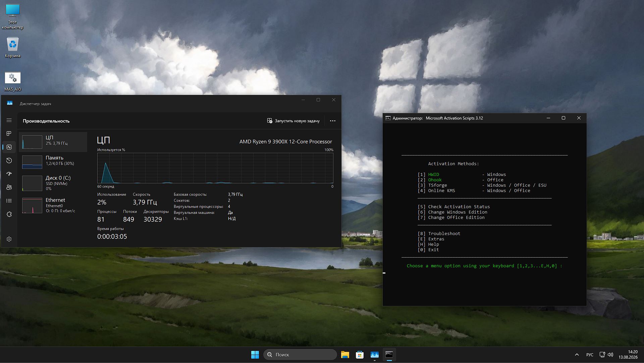
Task: Open Services page icon in sidebar
Action: pyautogui.click(x=9, y=214)
